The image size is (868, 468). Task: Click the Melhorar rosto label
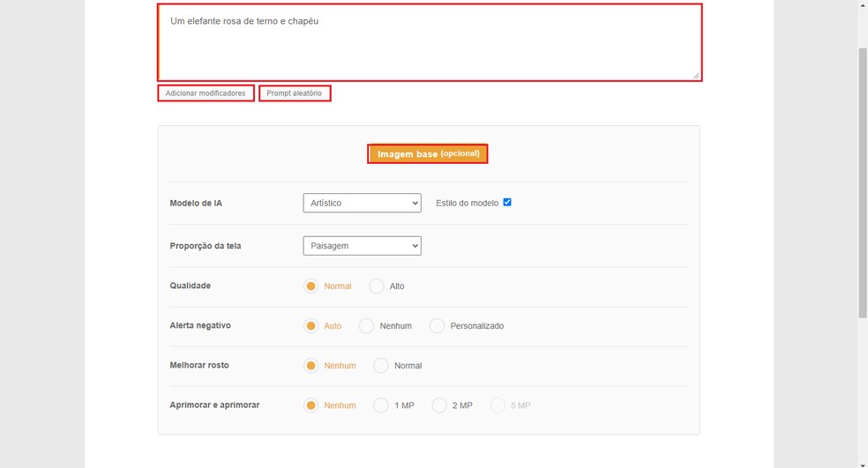pyautogui.click(x=199, y=365)
